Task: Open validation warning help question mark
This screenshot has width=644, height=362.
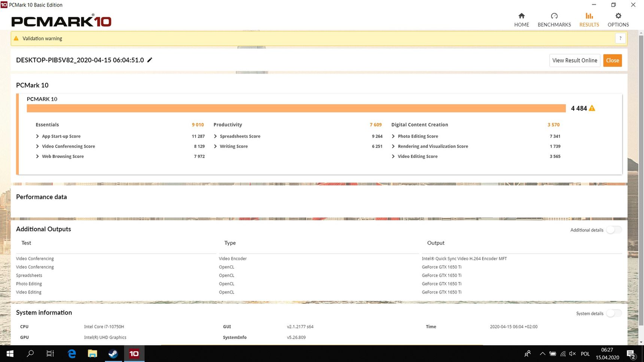Action: pos(620,38)
